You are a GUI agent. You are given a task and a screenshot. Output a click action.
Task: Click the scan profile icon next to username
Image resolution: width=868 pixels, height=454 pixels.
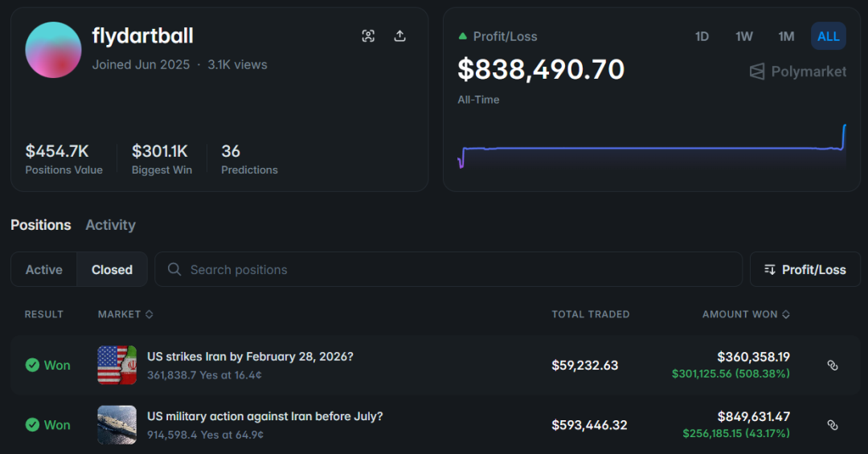click(368, 36)
